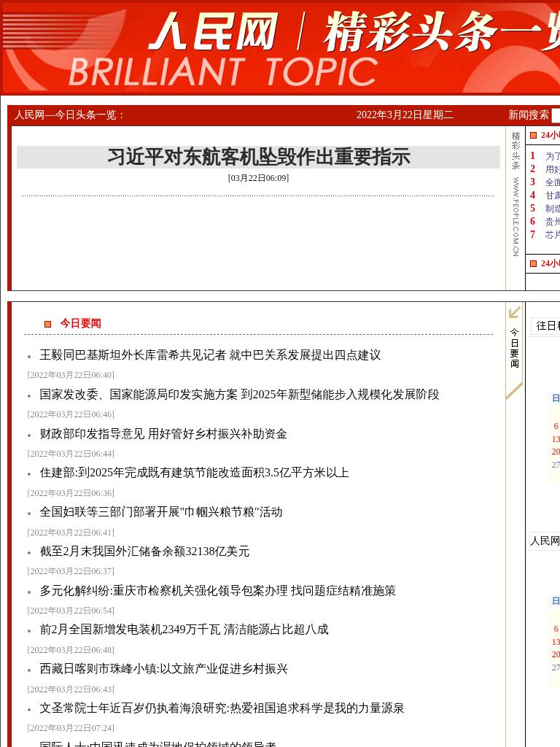Click the vertical WWW.PEOPLE.COM.CN text

point(516,217)
